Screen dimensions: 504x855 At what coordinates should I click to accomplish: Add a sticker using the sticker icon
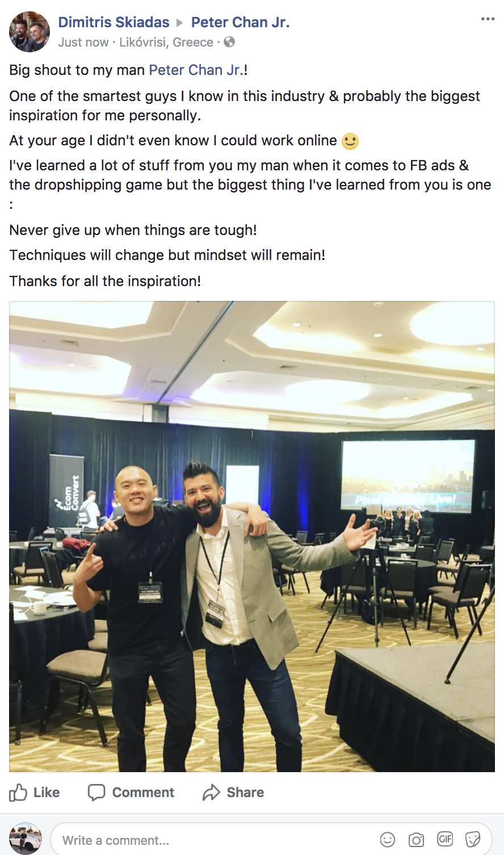coord(473,840)
